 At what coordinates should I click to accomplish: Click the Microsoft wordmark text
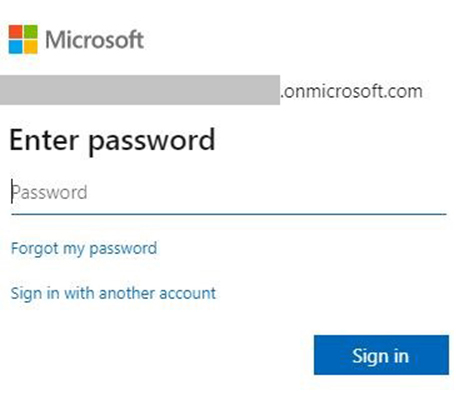coord(94,40)
